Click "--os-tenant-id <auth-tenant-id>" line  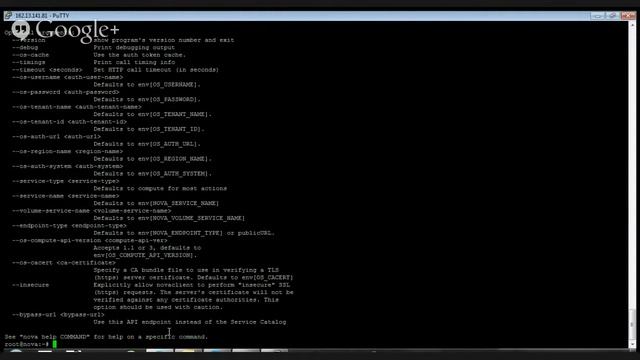(69, 122)
